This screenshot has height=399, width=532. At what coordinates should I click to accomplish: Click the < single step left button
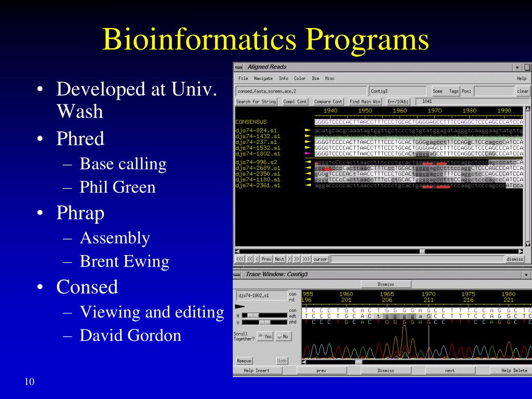pyautogui.click(x=257, y=259)
